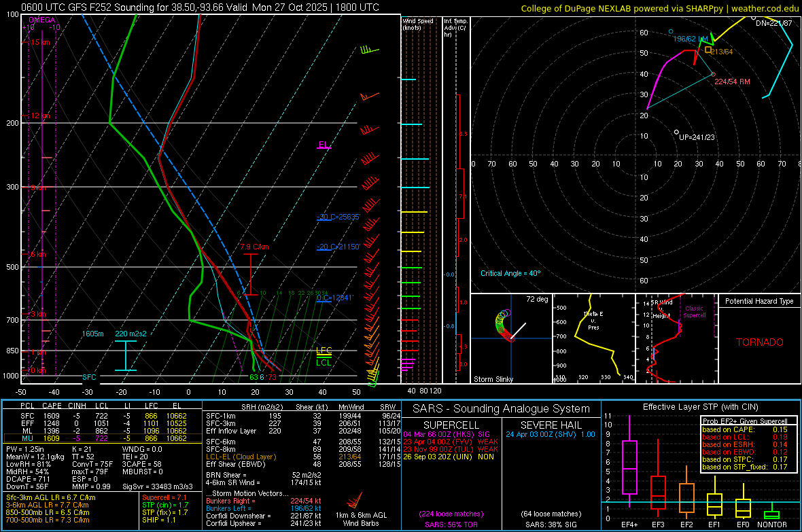The width and height of the screenshot is (802, 532).
Task: Select the ML parcel row
Action: click(103, 431)
